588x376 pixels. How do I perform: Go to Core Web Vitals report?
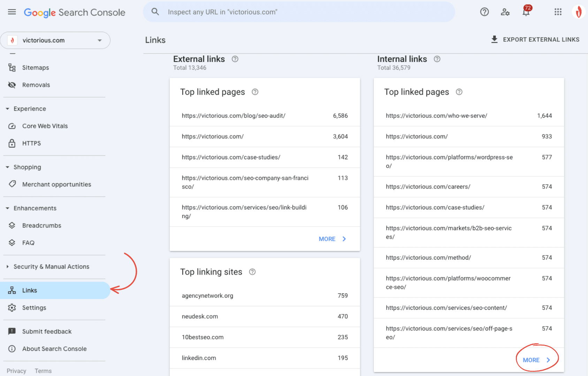45,126
